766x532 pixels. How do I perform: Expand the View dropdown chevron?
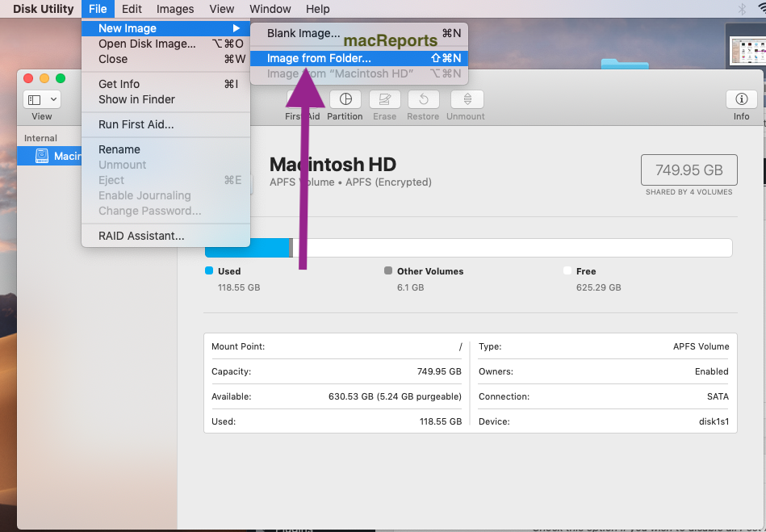[x=53, y=99]
